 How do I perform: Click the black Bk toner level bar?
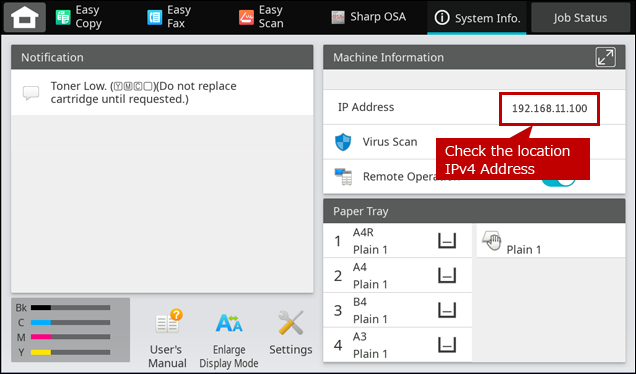(71, 307)
